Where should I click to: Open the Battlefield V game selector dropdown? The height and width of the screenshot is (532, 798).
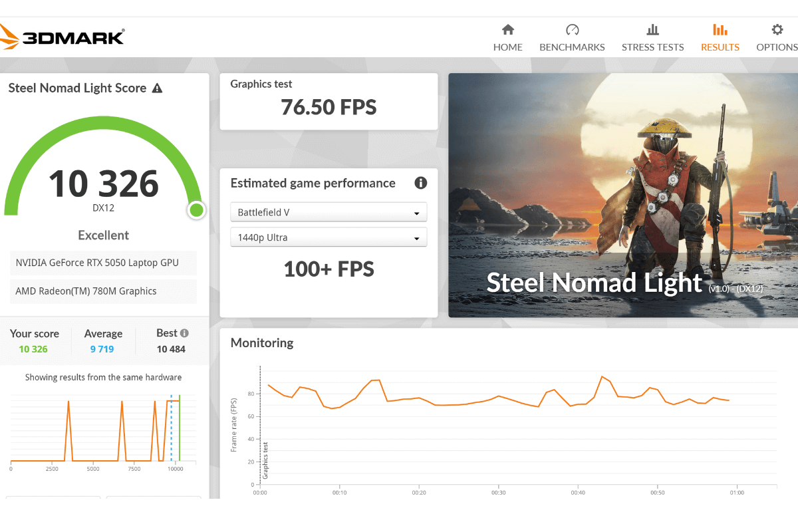coord(329,211)
